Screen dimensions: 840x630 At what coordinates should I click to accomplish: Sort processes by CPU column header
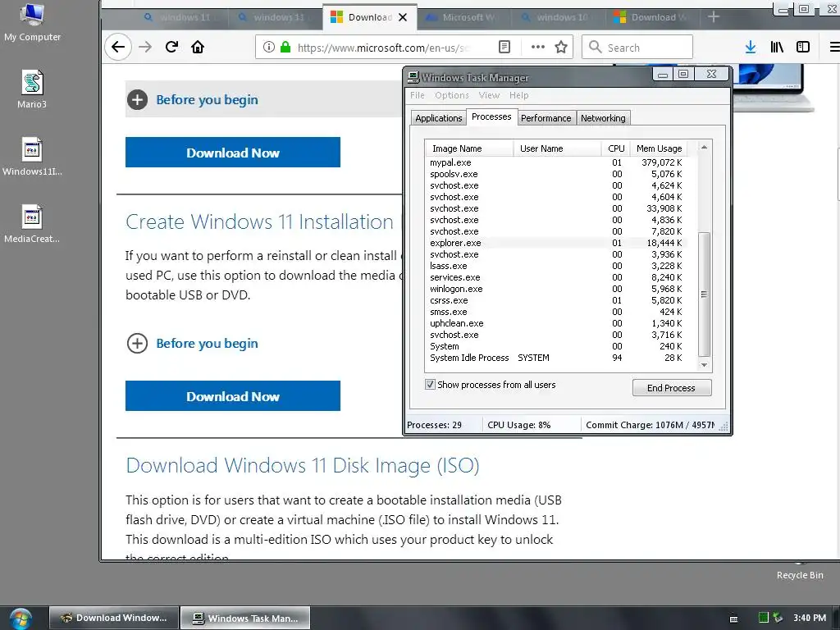615,148
